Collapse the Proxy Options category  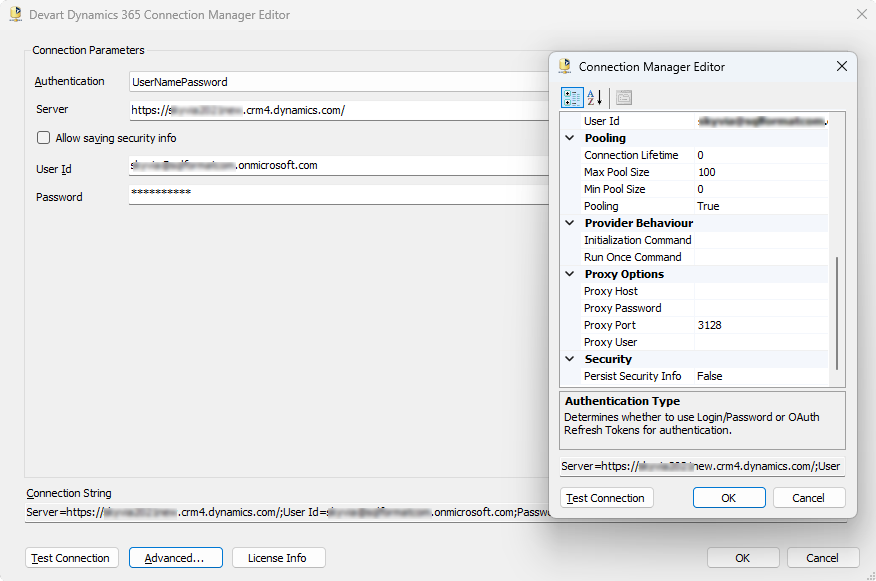point(572,274)
